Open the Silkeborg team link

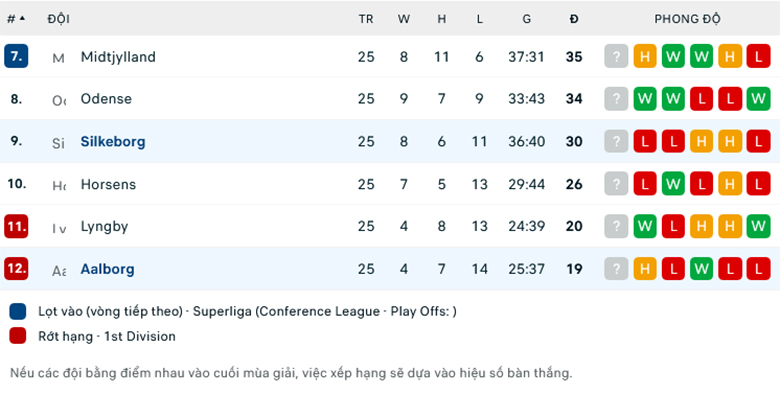(113, 142)
